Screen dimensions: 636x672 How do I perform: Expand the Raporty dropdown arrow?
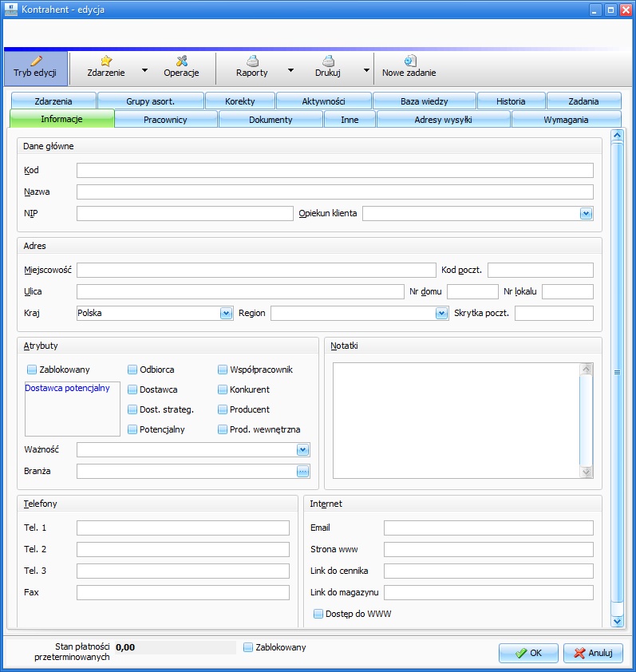pyautogui.click(x=290, y=70)
